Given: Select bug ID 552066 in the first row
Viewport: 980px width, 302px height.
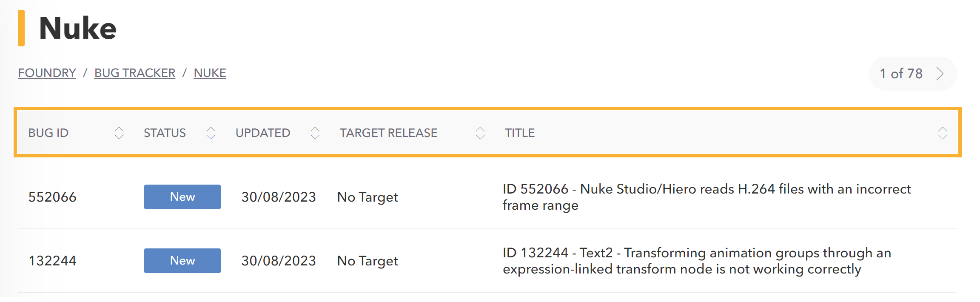Looking at the screenshot, I should tap(52, 197).
